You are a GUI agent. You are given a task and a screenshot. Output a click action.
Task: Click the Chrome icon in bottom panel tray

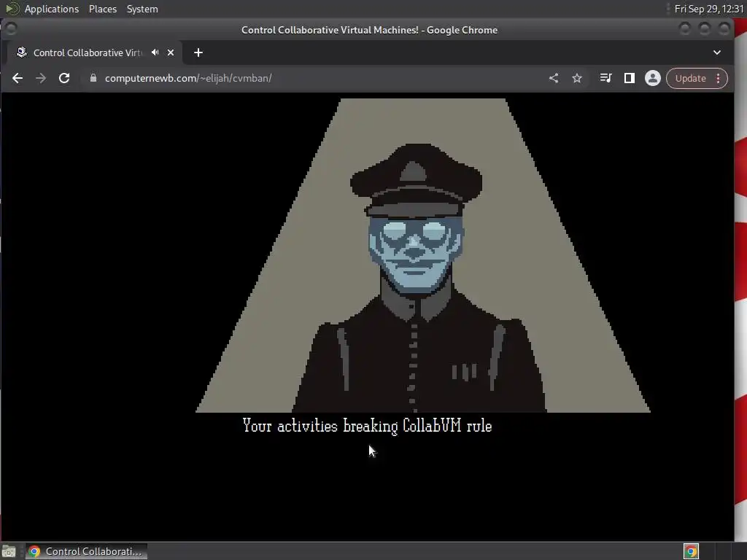691,551
